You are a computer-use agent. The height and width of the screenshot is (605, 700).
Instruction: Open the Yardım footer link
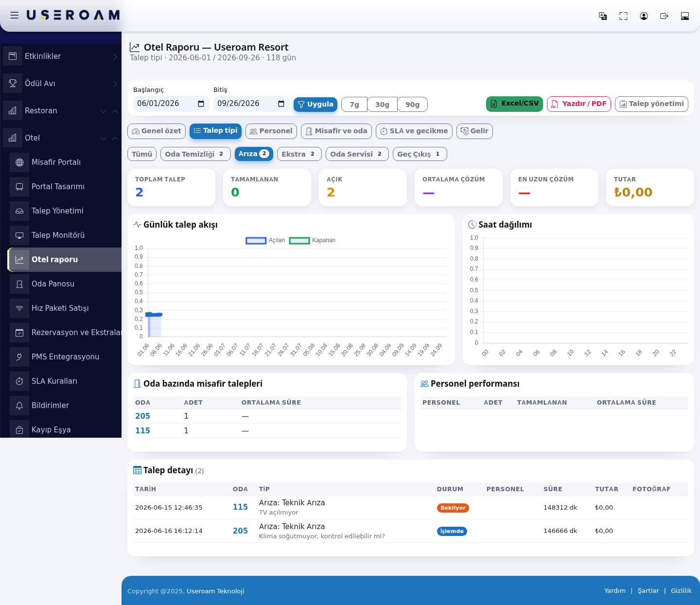615,591
